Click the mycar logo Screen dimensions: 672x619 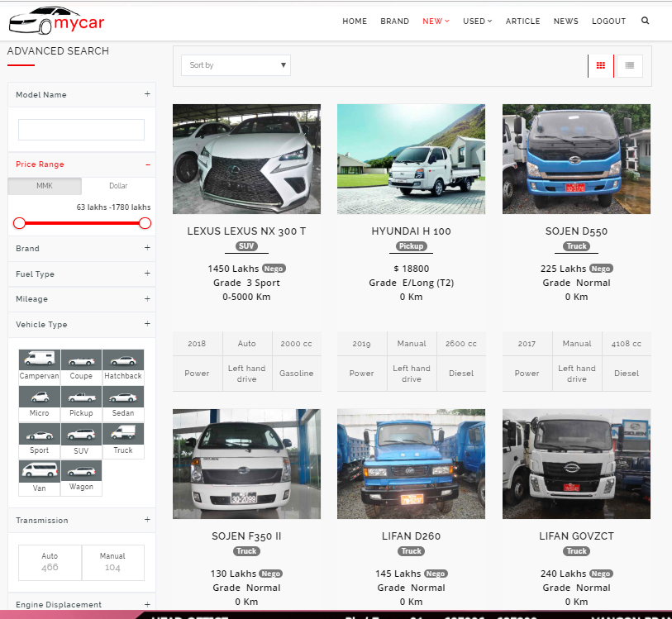[x=56, y=21]
